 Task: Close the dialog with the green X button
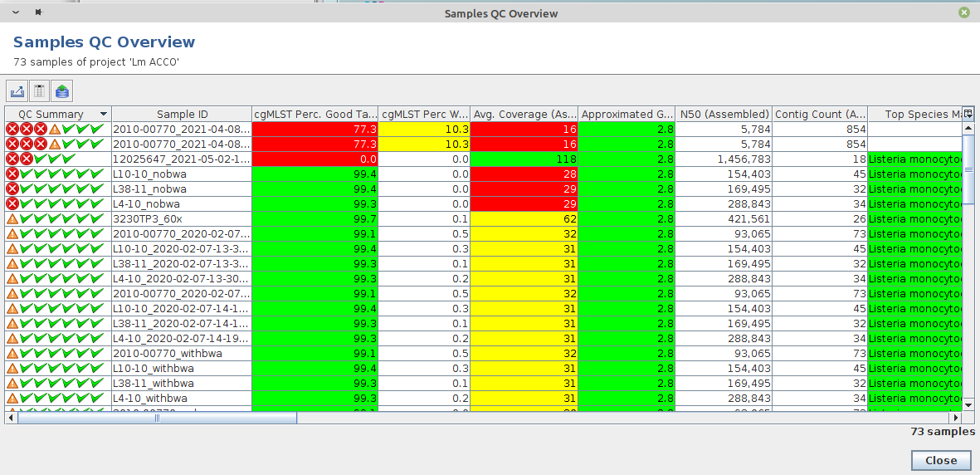pyautogui.click(x=963, y=12)
